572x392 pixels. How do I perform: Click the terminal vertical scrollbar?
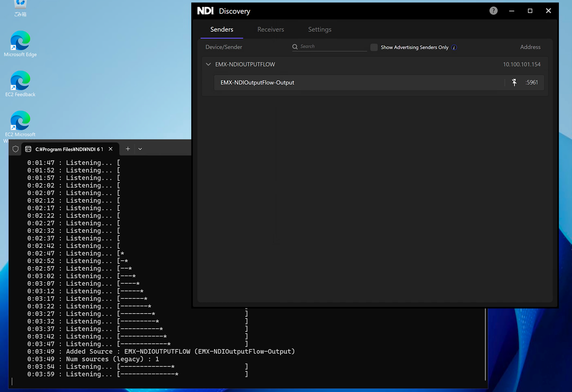485,344
